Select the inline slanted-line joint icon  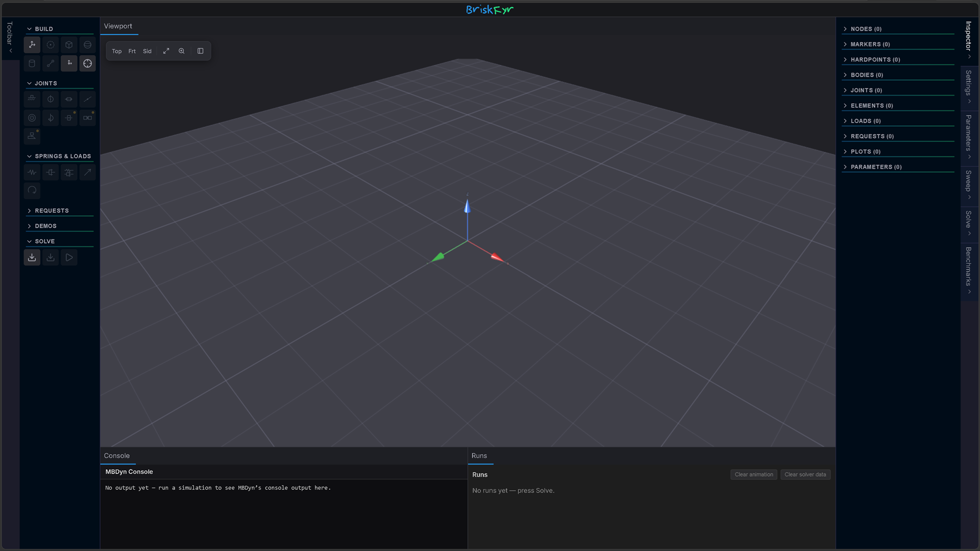(87, 99)
